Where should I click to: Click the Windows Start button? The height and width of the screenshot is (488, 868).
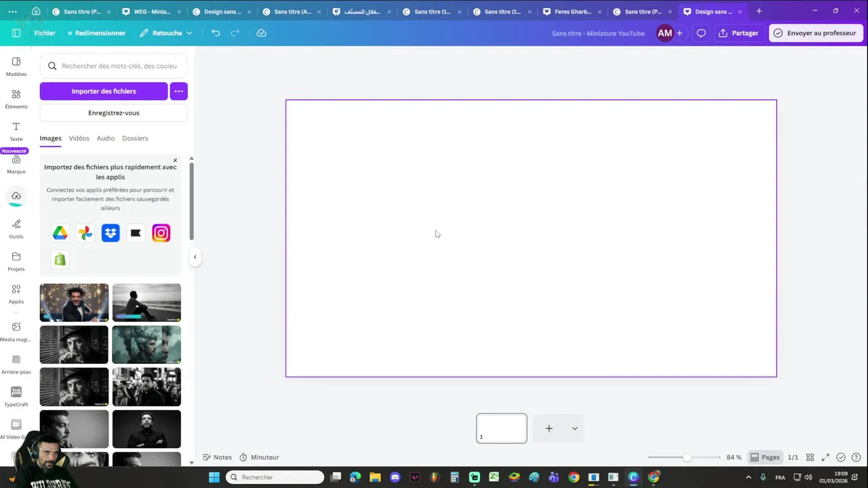pyautogui.click(x=214, y=477)
